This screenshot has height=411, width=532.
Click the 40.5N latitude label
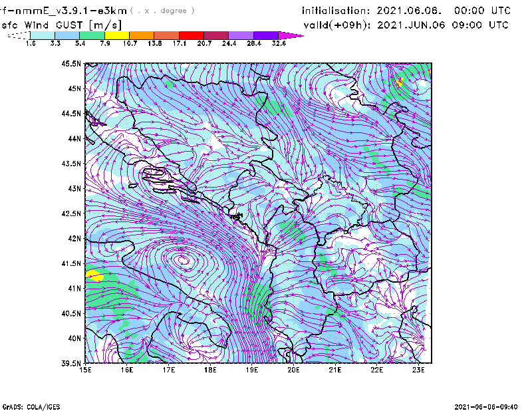71,313
